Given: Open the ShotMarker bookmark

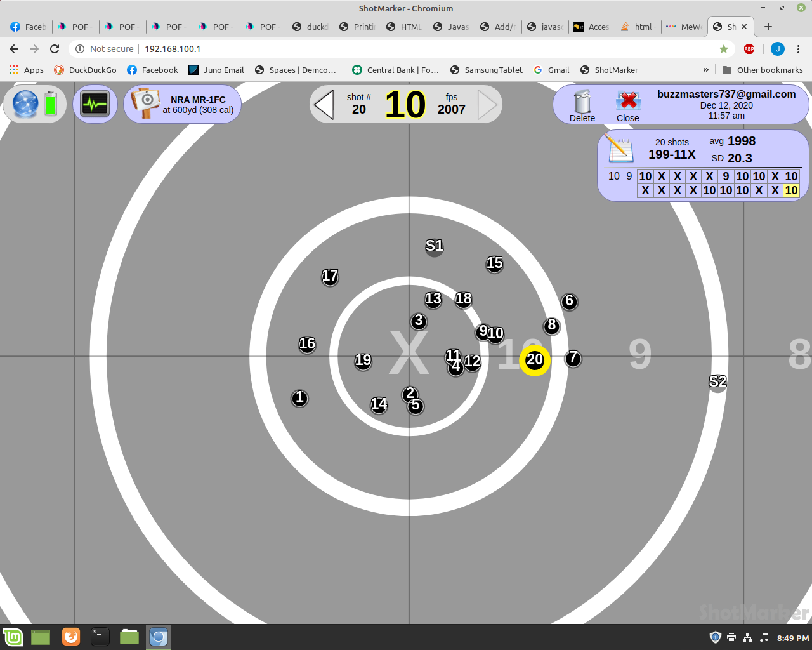Looking at the screenshot, I should [609, 70].
